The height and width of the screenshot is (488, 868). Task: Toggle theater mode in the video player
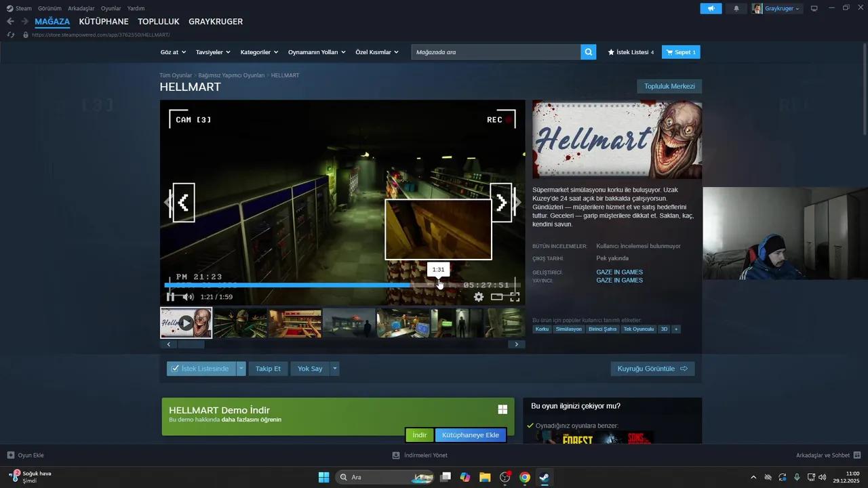(x=497, y=297)
